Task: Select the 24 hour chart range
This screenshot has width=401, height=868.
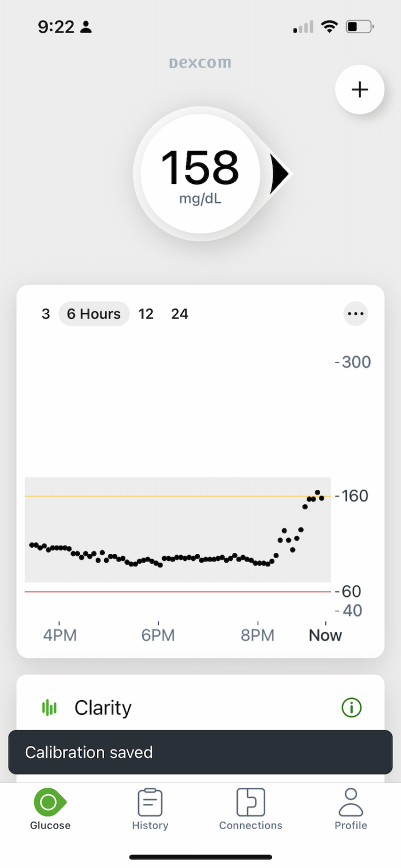Action: (180, 314)
